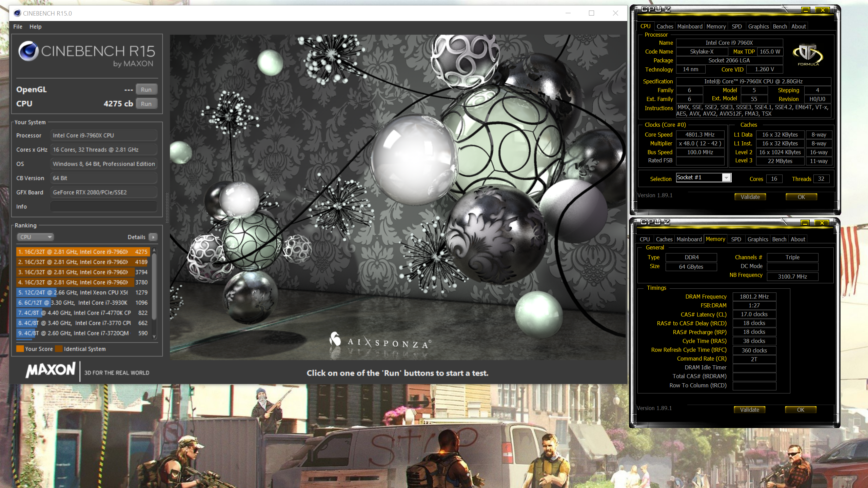Image resolution: width=868 pixels, height=488 pixels.
Task: Click the ROG Formula logo in CPU-Z
Action: point(808,55)
